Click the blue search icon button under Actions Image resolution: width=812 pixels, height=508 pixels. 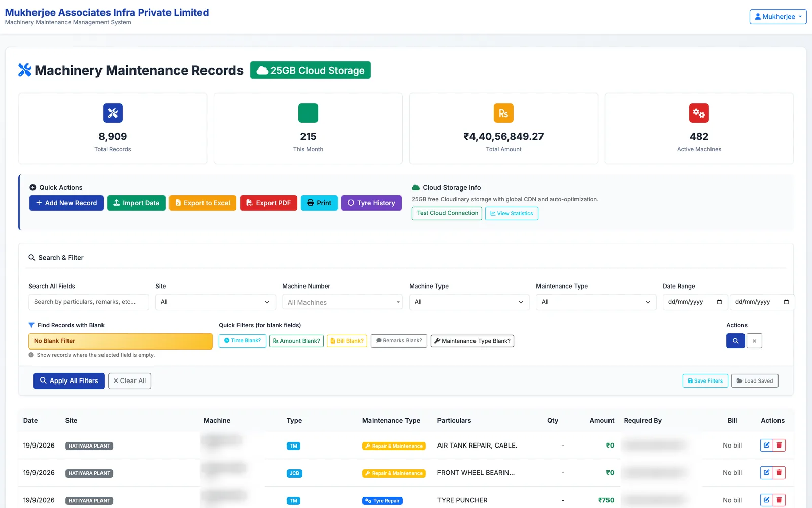pos(735,341)
